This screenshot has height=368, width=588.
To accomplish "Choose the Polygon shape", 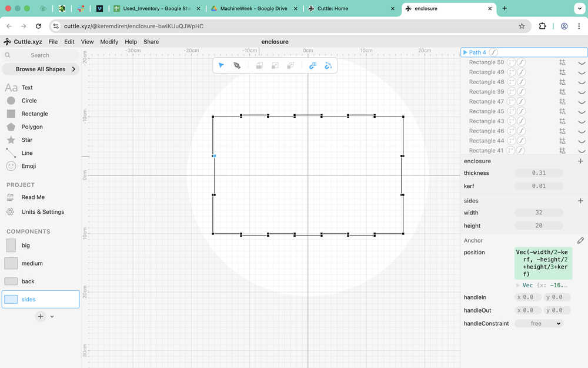I will (x=32, y=127).
